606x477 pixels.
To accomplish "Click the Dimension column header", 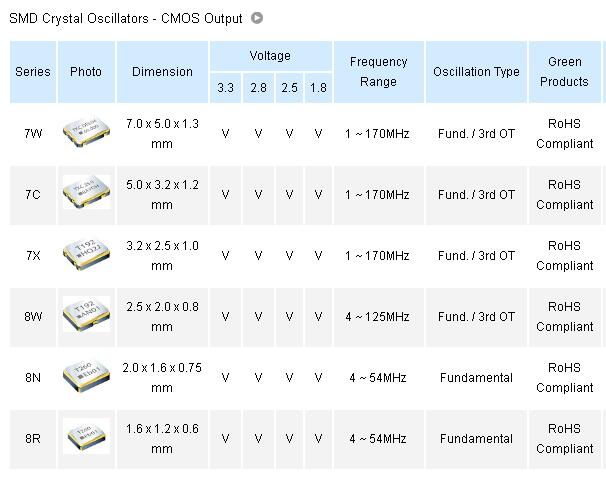I will [162, 72].
